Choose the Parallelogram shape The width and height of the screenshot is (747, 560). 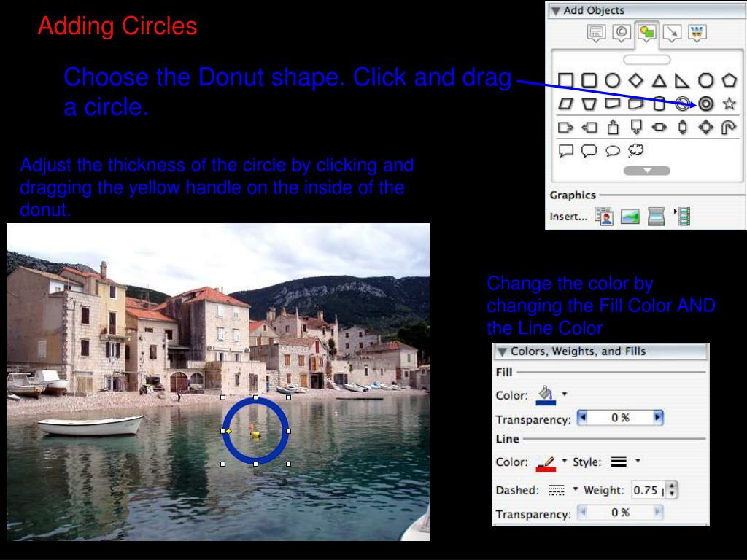coord(565,104)
